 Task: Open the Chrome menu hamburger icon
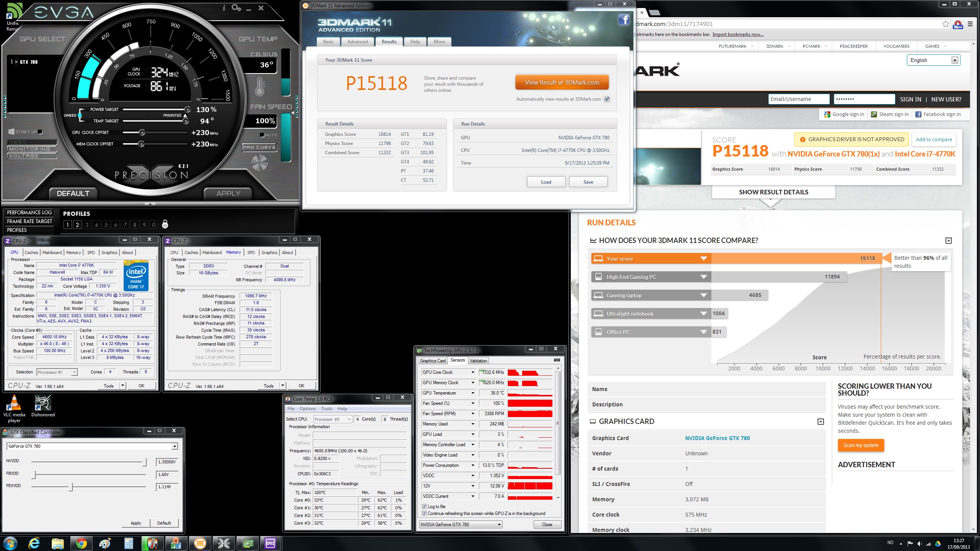(x=970, y=24)
